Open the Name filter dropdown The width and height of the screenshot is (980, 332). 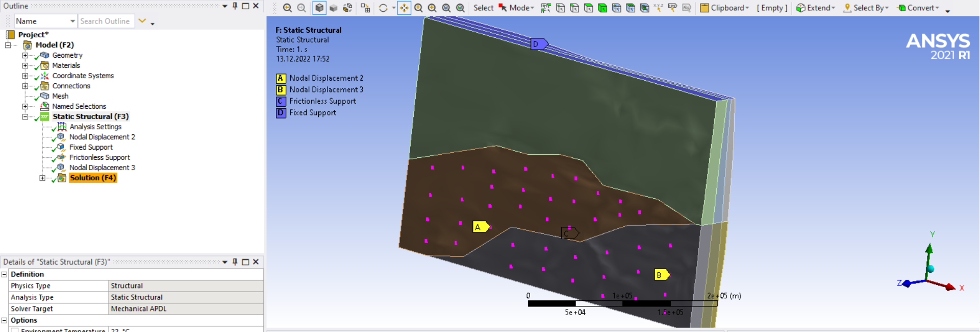72,21
